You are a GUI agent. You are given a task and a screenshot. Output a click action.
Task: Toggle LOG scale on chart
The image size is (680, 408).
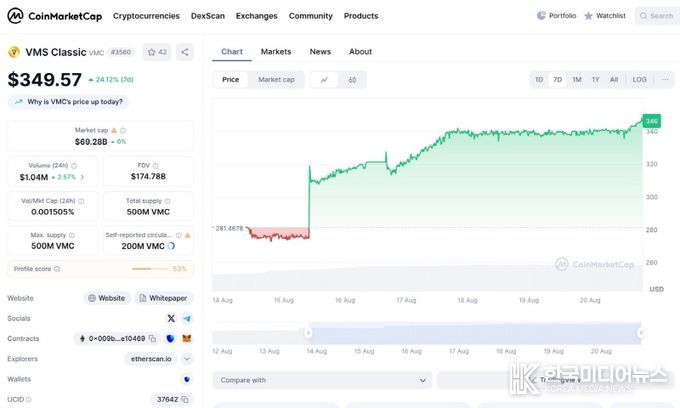[x=639, y=80]
